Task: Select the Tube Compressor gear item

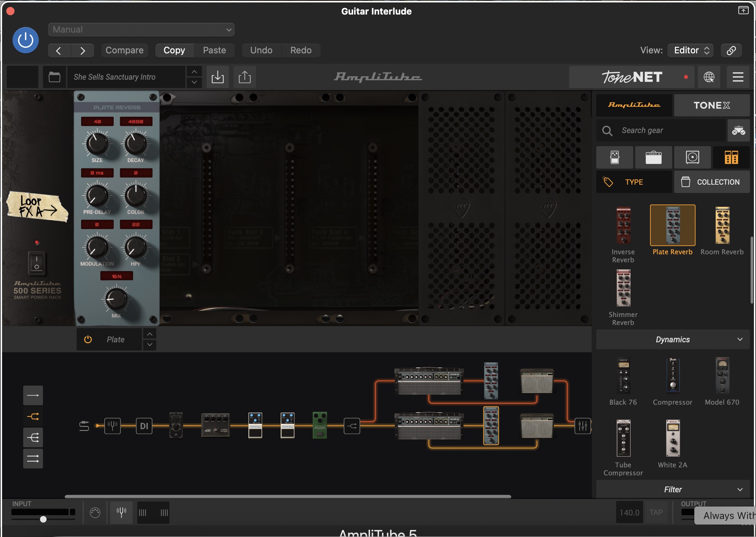Action: (623, 438)
